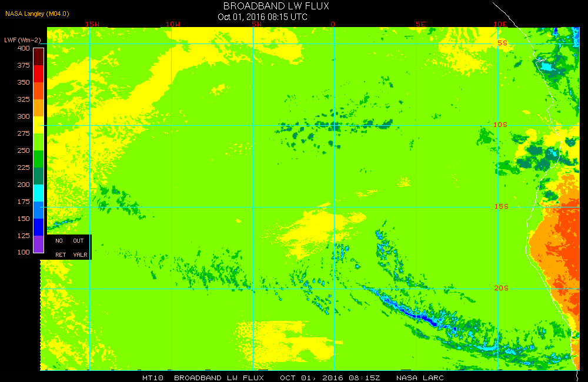Select the 350 scale value
This screenshot has height=382, width=588.
(x=24, y=82)
